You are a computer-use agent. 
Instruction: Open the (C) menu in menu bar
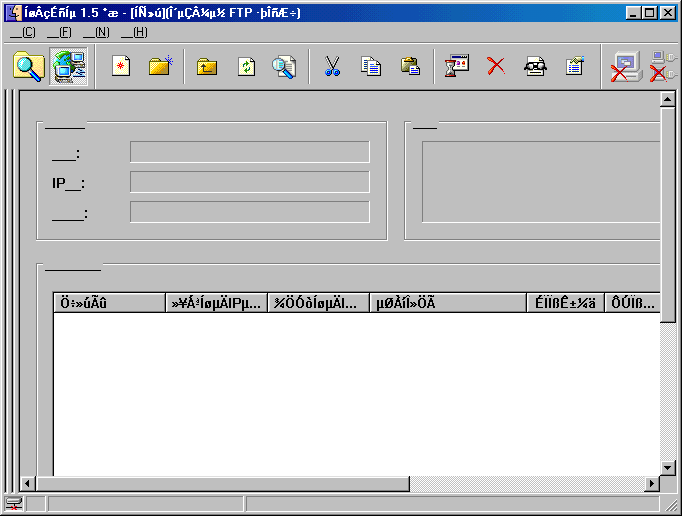point(22,32)
